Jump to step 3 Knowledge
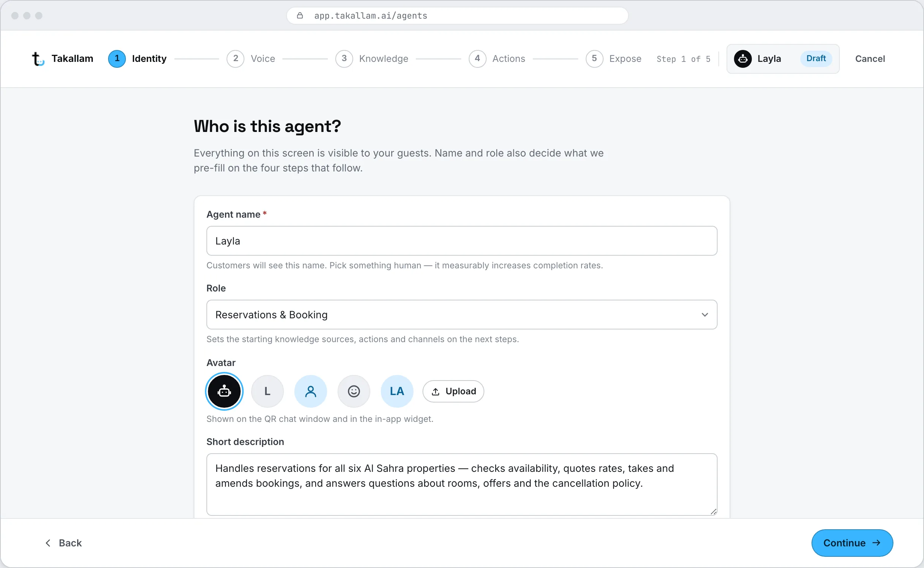 (x=372, y=59)
